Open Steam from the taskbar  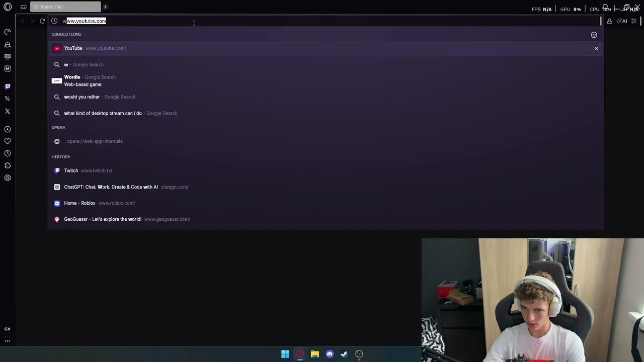pyautogui.click(x=344, y=354)
